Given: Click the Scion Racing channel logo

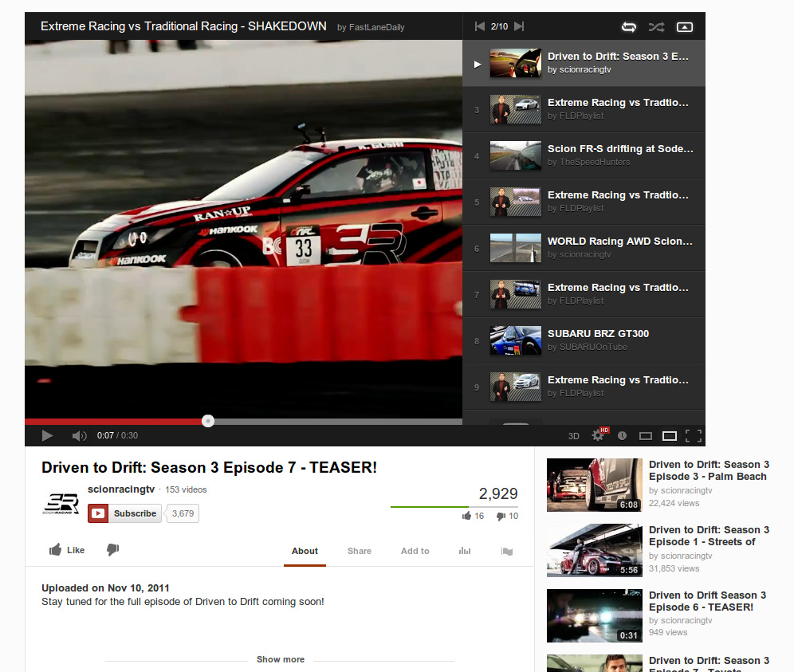Looking at the screenshot, I should point(61,504).
